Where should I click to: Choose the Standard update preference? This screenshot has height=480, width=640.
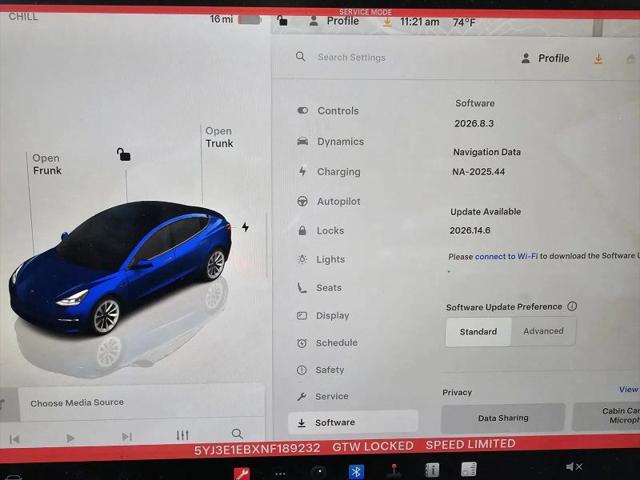click(478, 331)
